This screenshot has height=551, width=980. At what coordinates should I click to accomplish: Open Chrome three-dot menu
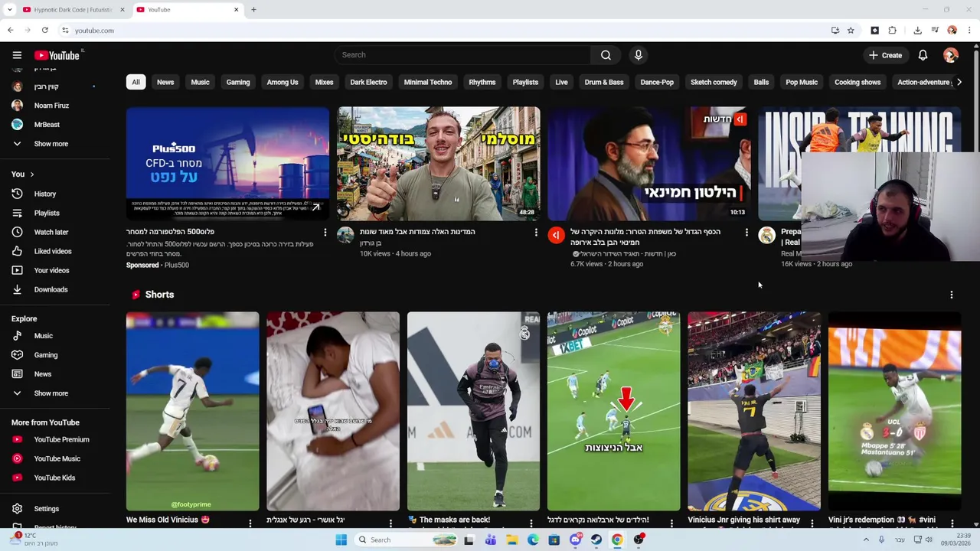coord(969,31)
